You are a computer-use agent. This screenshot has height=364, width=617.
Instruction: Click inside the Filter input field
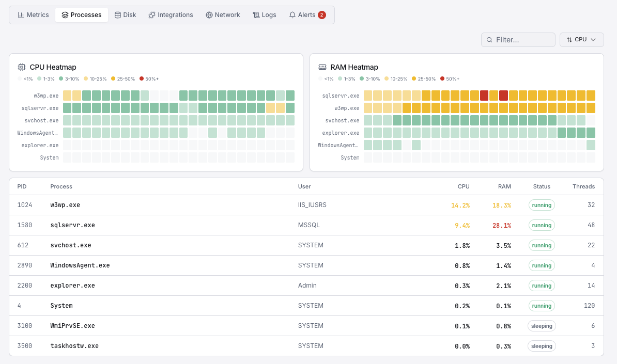(x=517, y=39)
